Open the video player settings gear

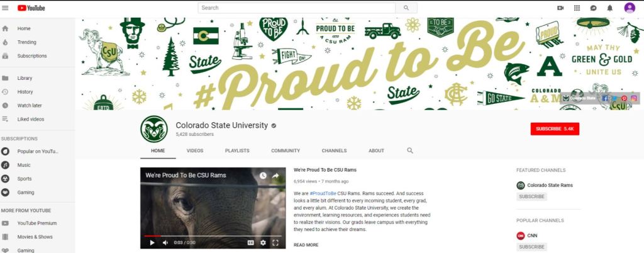tap(263, 243)
